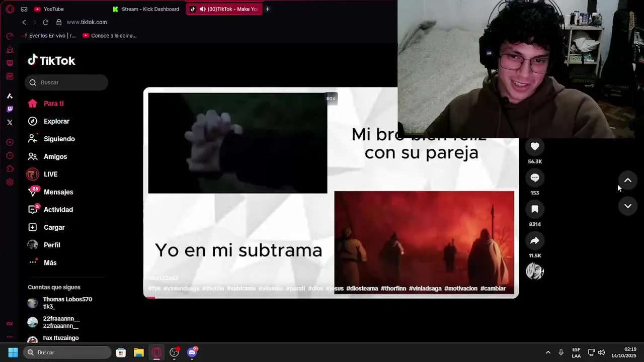Open Mensajes inbox
Viewport: 644px width, 362px height.
pos(50,192)
